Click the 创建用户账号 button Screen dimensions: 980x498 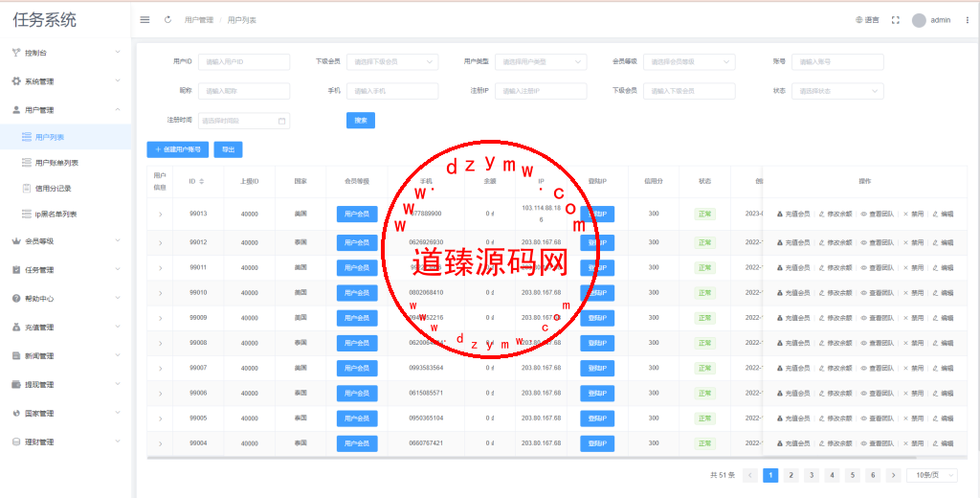point(177,149)
